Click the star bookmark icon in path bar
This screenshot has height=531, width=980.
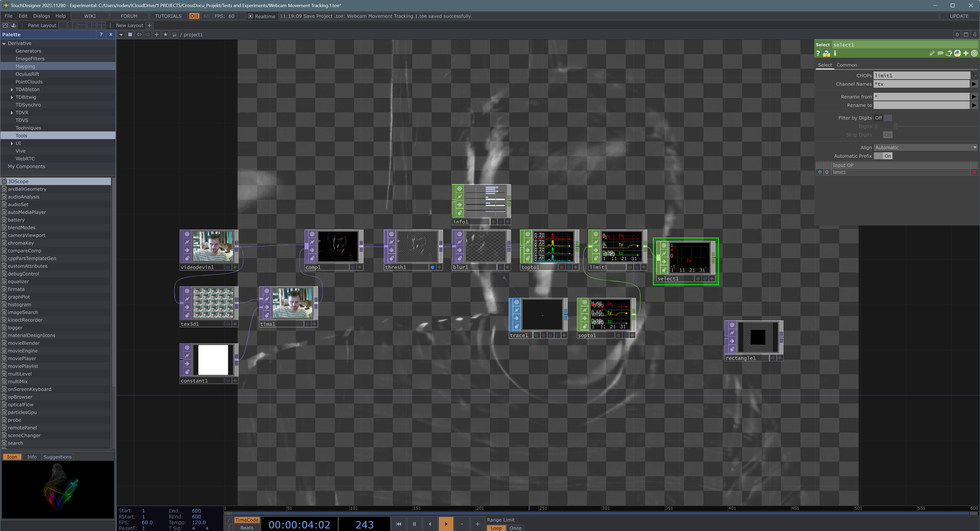(x=165, y=35)
